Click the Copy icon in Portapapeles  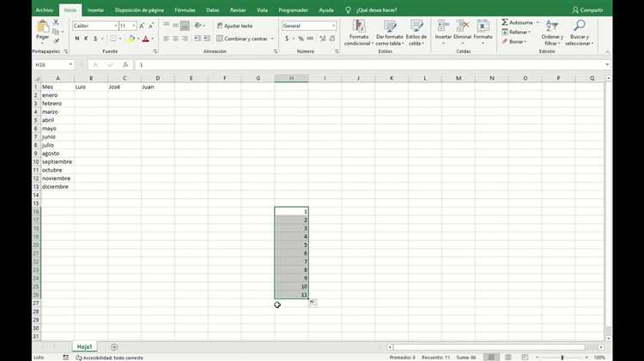click(56, 32)
